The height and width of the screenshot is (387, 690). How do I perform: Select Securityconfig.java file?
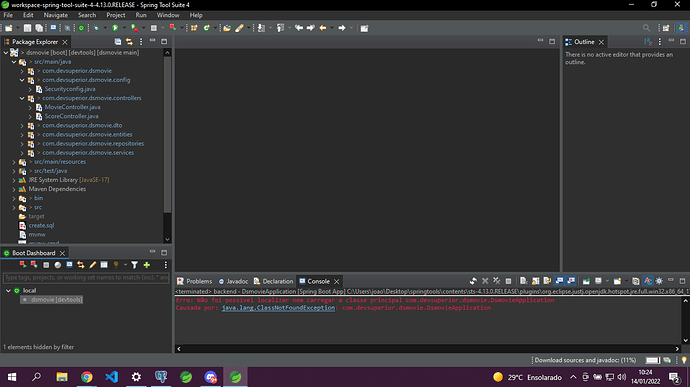70,89
